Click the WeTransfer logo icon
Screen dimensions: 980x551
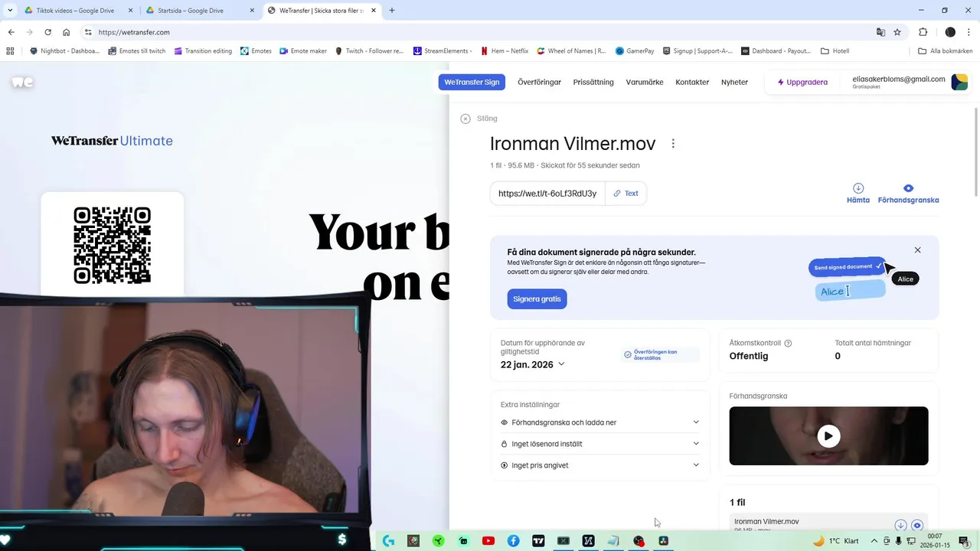click(x=22, y=82)
